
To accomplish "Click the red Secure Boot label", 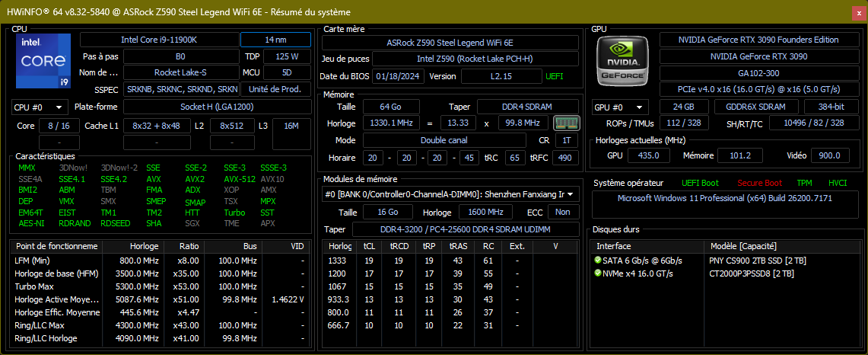I will (759, 183).
